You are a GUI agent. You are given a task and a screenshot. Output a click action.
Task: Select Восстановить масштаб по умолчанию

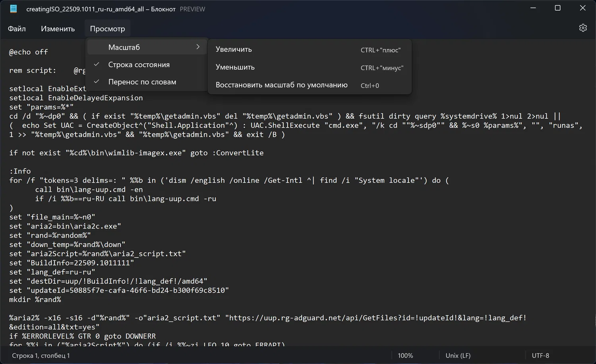point(281,85)
